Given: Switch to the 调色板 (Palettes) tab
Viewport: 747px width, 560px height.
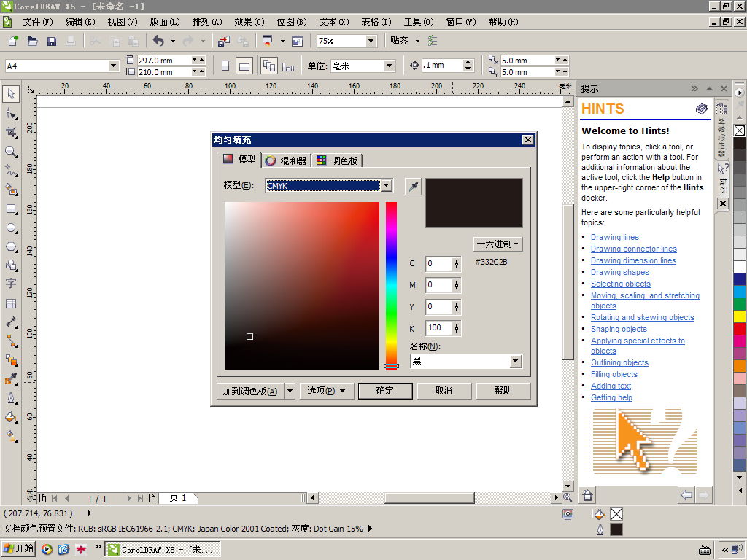Looking at the screenshot, I should [337, 160].
